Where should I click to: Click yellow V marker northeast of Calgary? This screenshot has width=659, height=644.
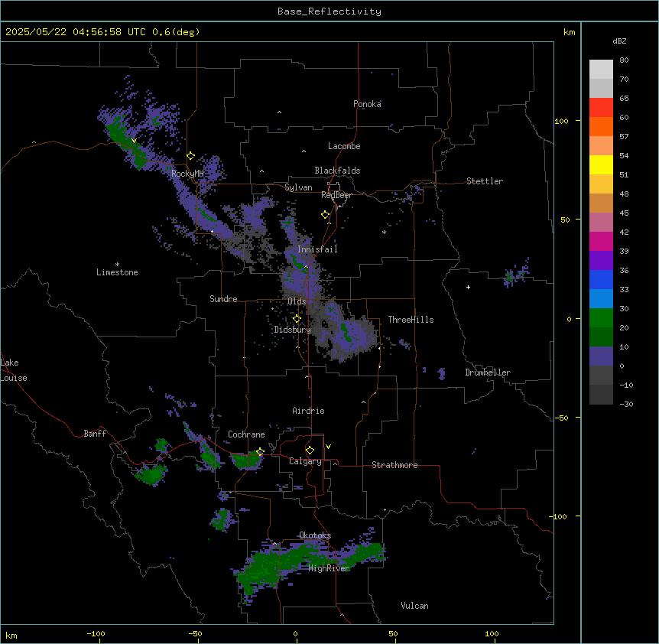point(328,447)
